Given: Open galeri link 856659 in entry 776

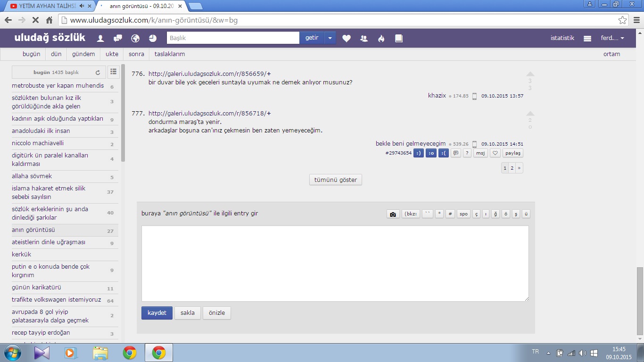Looking at the screenshot, I should (x=210, y=74).
